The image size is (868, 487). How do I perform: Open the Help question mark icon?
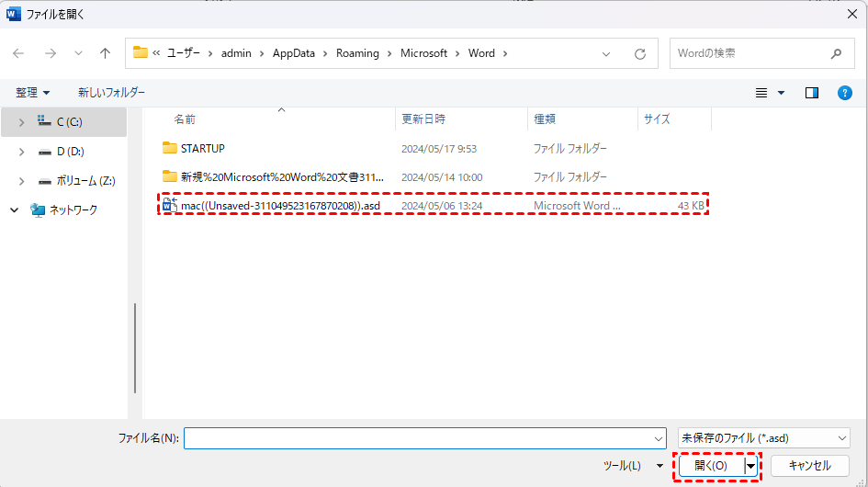tap(845, 93)
